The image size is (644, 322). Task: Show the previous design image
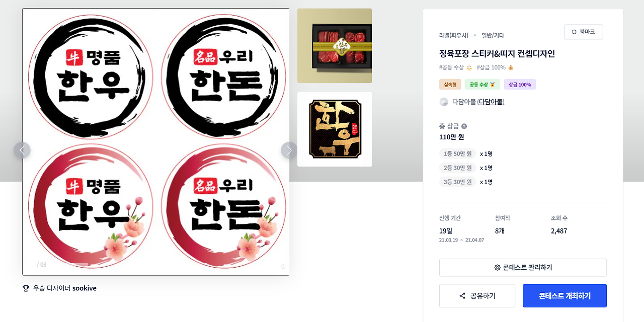pyautogui.click(x=22, y=150)
